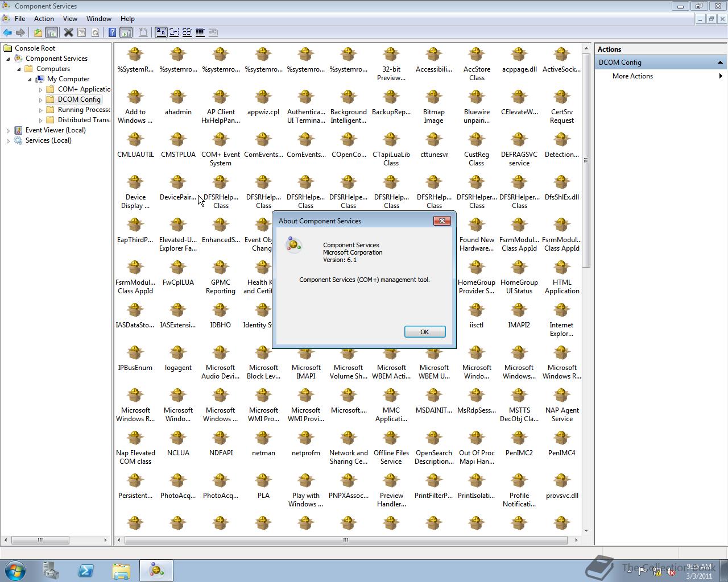Click More Actions in Actions pane

[x=632, y=76]
